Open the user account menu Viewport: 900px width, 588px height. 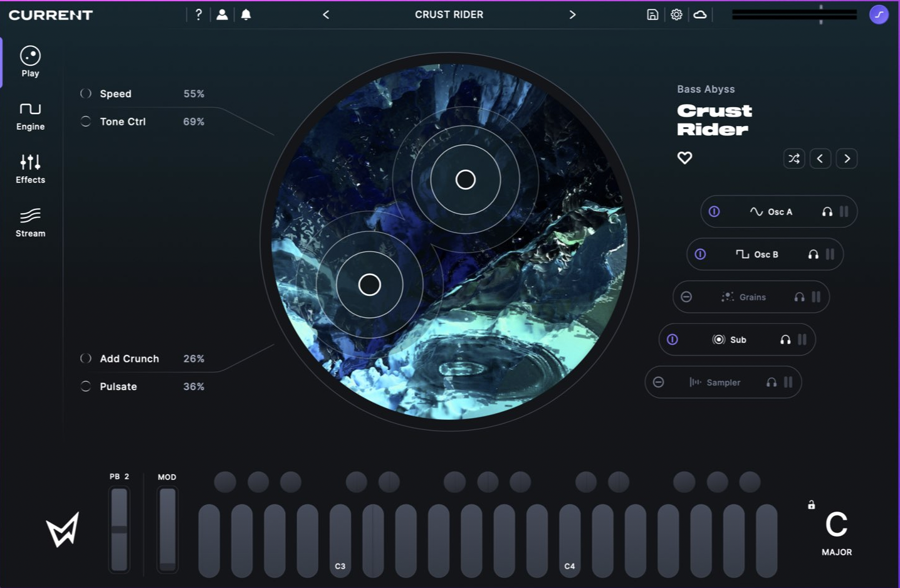(222, 14)
